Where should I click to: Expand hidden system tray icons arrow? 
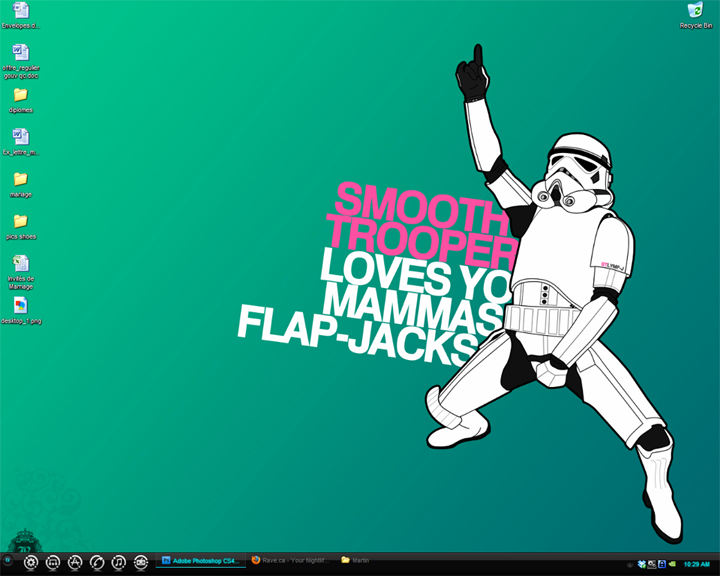(x=629, y=565)
